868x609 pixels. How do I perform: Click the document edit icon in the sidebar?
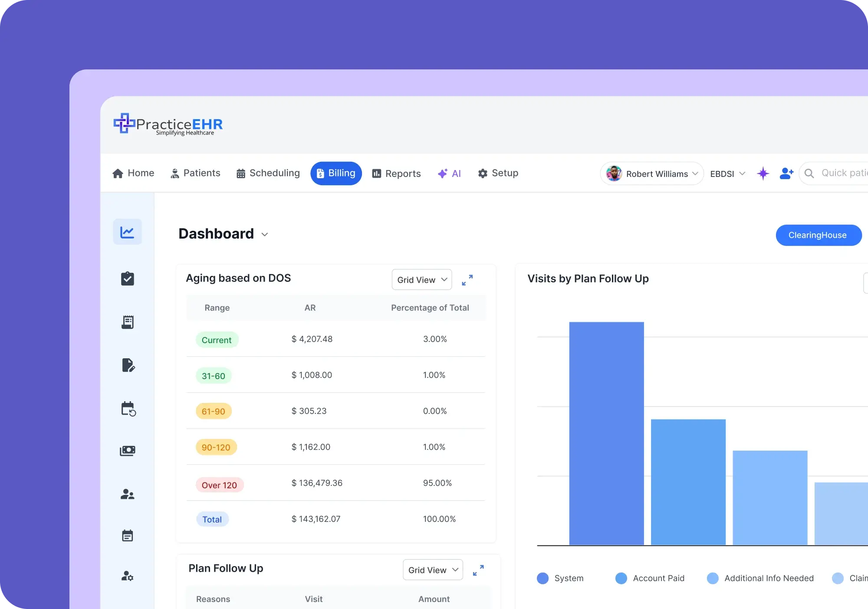(x=127, y=365)
